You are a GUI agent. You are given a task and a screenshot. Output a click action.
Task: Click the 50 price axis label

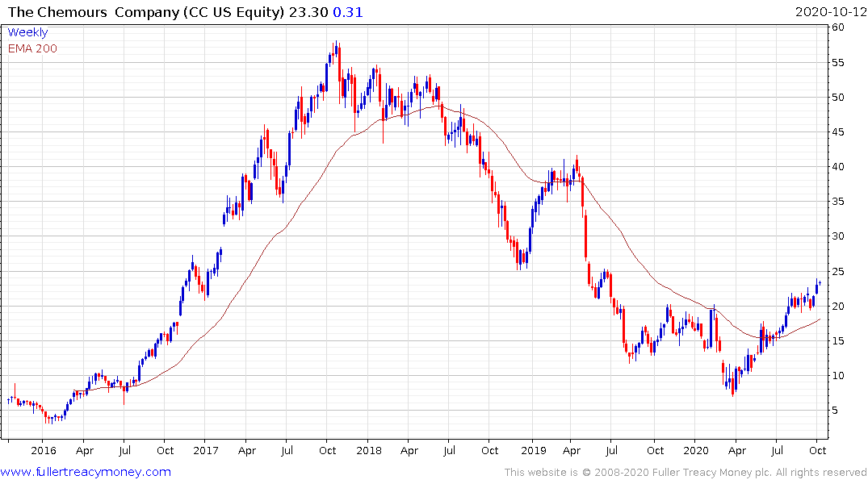[838, 98]
